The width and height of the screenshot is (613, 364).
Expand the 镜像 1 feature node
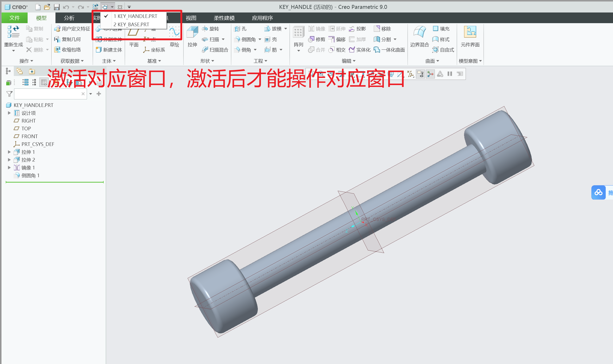(9, 168)
